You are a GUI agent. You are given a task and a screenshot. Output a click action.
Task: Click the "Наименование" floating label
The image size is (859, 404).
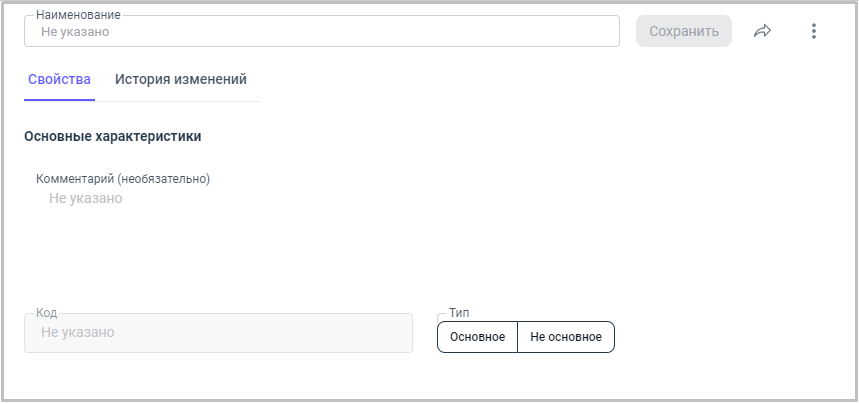pos(78,15)
